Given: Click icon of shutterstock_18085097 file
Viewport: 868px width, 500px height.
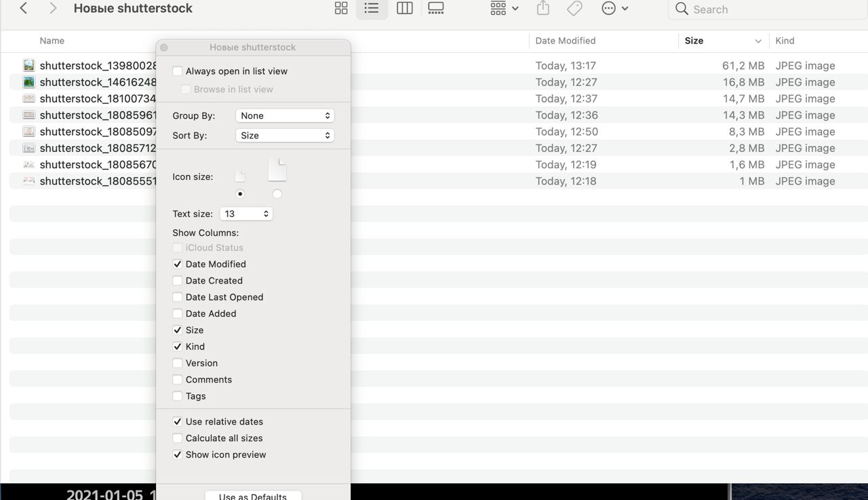Looking at the screenshot, I should pos(28,132).
